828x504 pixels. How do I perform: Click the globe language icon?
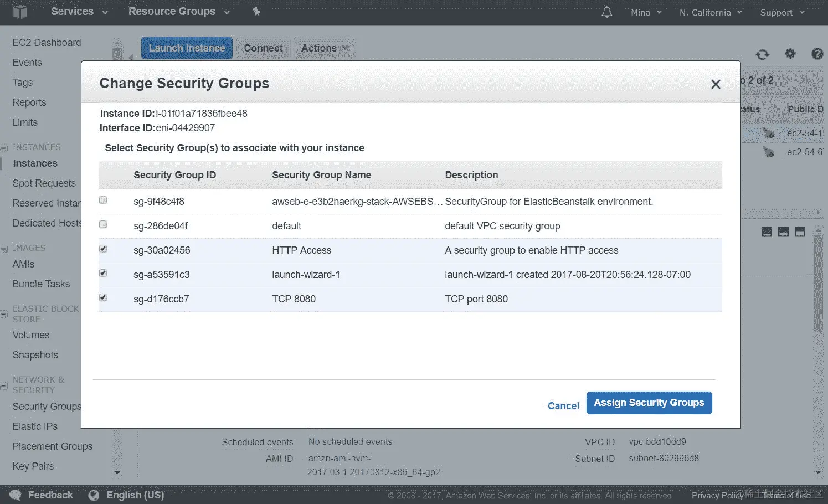pos(94,495)
